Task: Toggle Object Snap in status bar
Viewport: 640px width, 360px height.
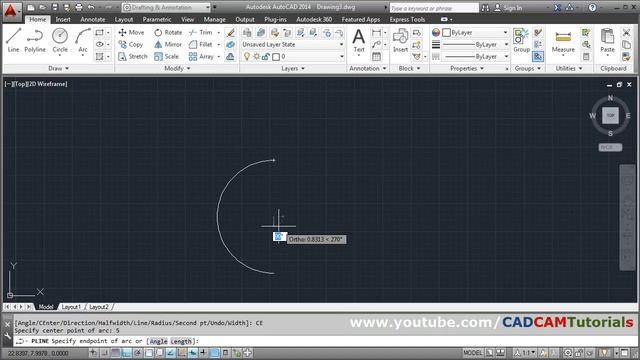Action: tap(149, 353)
